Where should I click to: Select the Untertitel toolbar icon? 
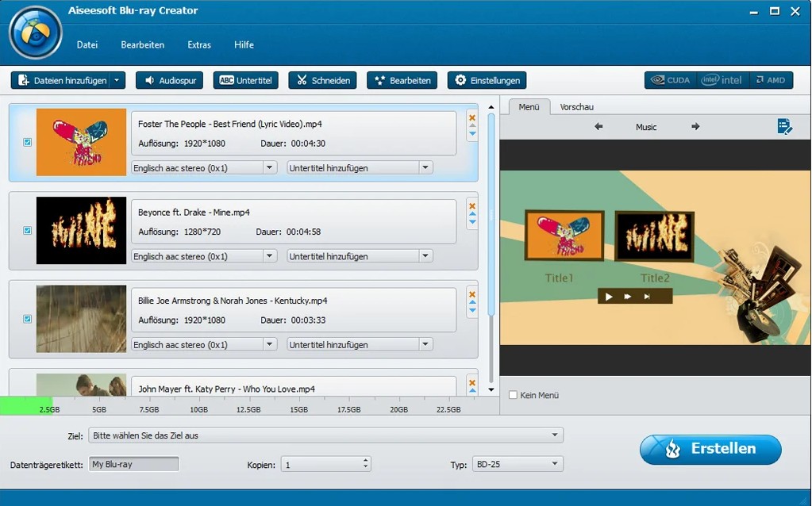[245, 80]
